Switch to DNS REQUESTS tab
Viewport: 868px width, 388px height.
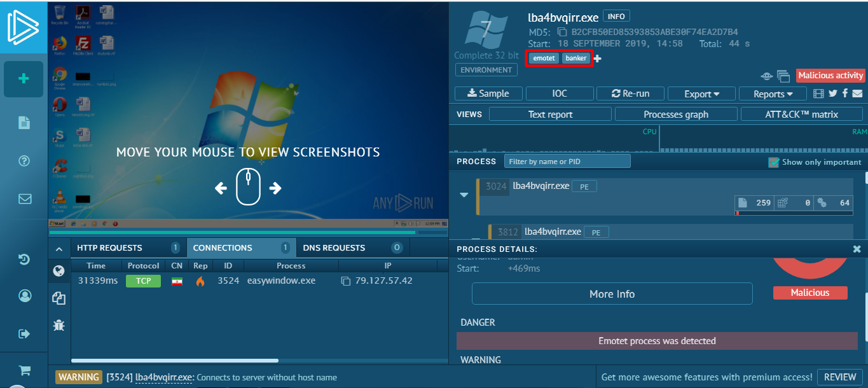[352, 247]
